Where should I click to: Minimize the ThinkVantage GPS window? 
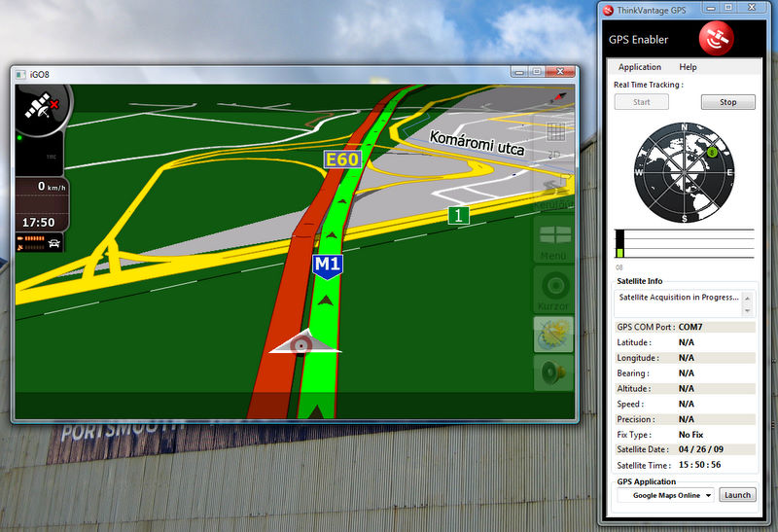coord(711,8)
